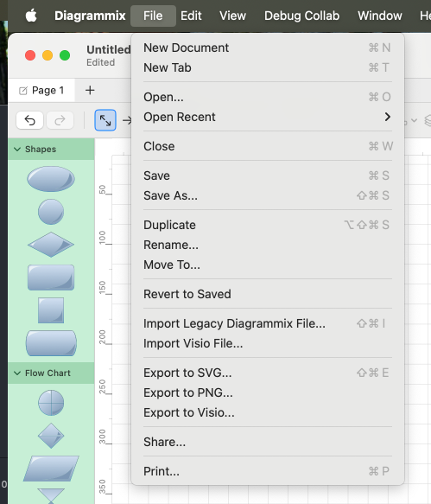Choose Move To... menu item
Viewport: 431px width, 504px height.
(268, 265)
